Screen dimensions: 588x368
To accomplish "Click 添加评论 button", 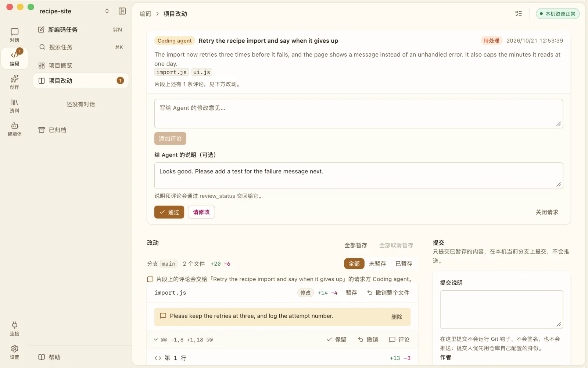I will [170, 138].
